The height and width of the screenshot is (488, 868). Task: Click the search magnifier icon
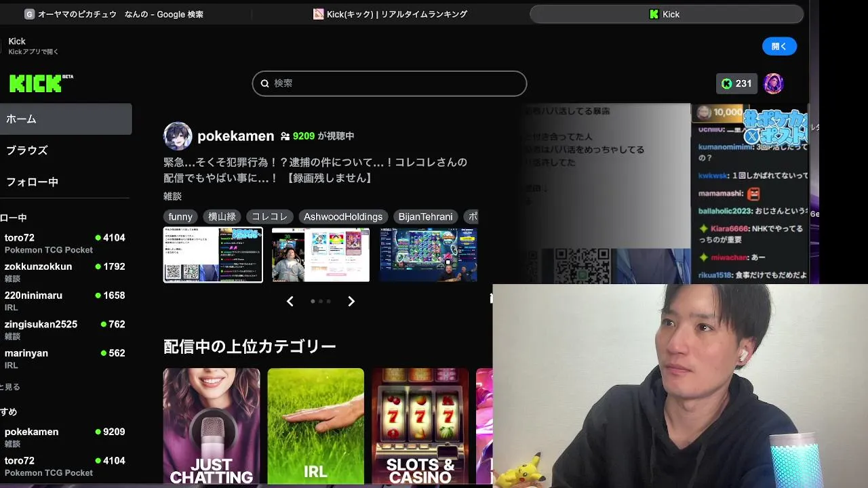(x=265, y=83)
